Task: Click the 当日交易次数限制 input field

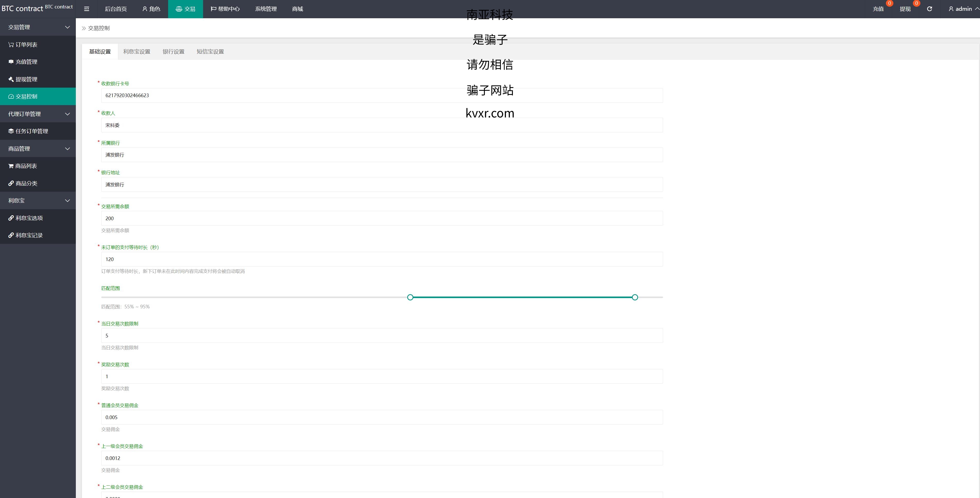Action: coord(382,336)
